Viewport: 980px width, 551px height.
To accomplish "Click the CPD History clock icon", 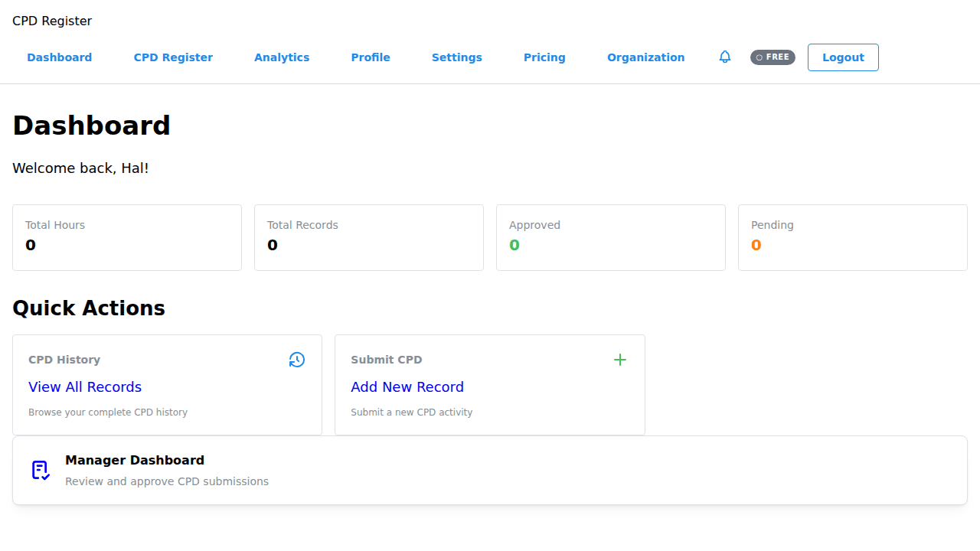I will (x=297, y=359).
